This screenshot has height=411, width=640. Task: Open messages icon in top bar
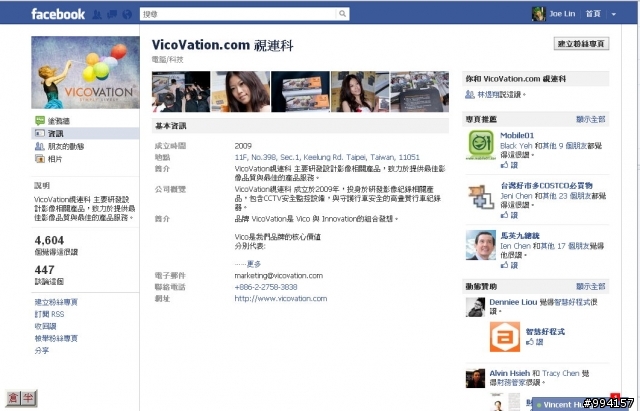click(x=112, y=14)
